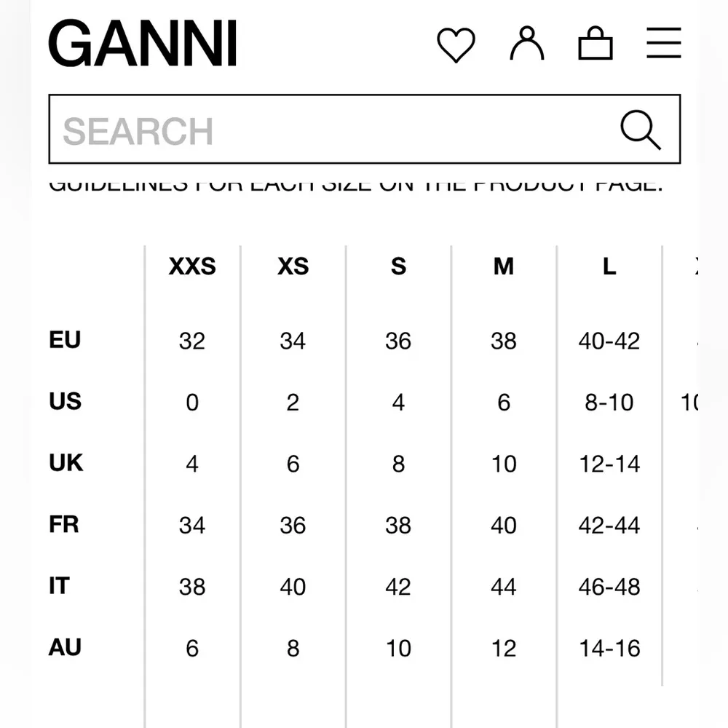Image resolution: width=728 pixels, height=728 pixels.
Task: Focus the SEARCH input field
Action: coord(328,130)
